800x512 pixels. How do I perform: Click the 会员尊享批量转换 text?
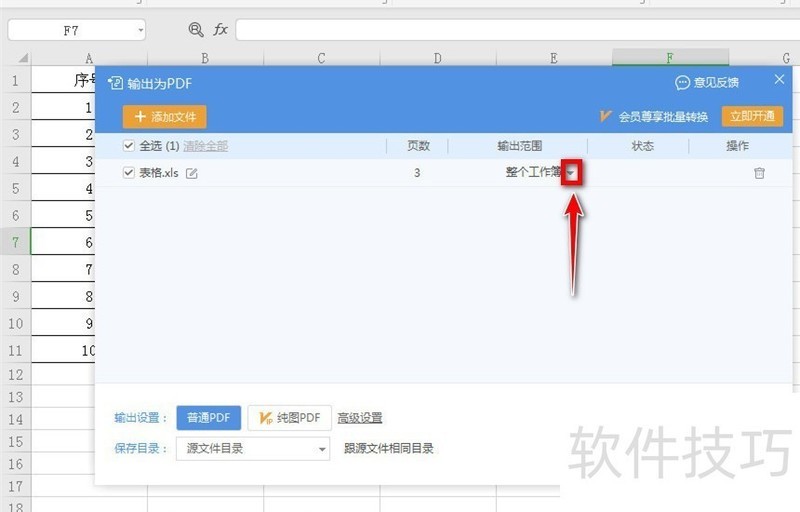pyautogui.click(x=663, y=117)
